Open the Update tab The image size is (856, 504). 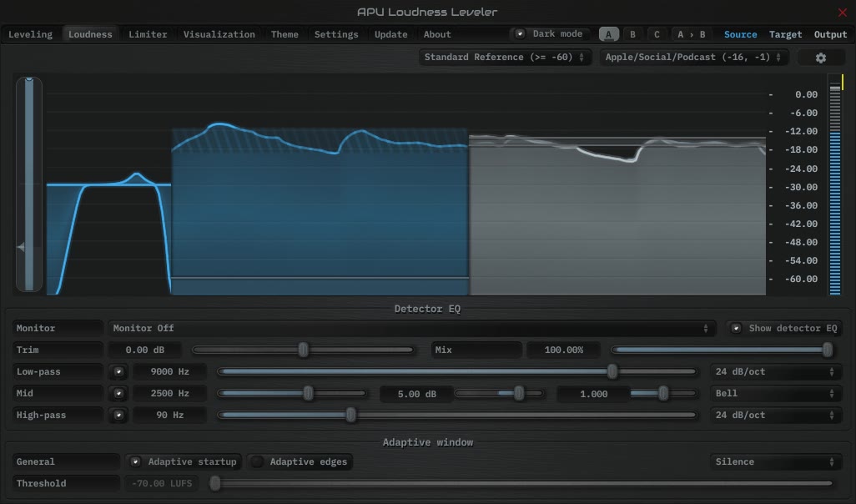(x=391, y=34)
